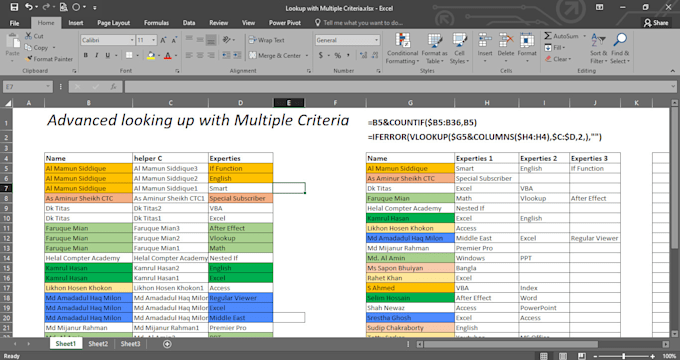Image resolution: width=680 pixels, height=360 pixels.
Task: Open Format as Table gallery
Action: pos(434,48)
